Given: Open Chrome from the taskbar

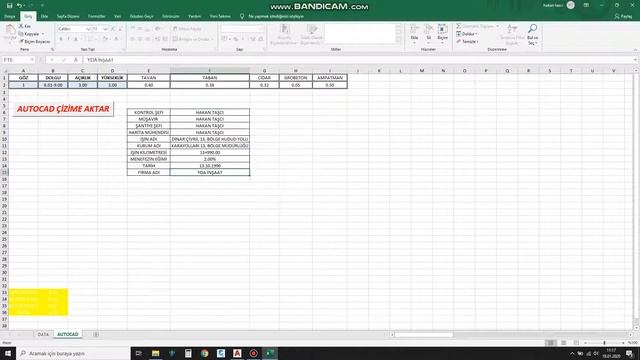Looking at the screenshot, I should click(x=204, y=353).
